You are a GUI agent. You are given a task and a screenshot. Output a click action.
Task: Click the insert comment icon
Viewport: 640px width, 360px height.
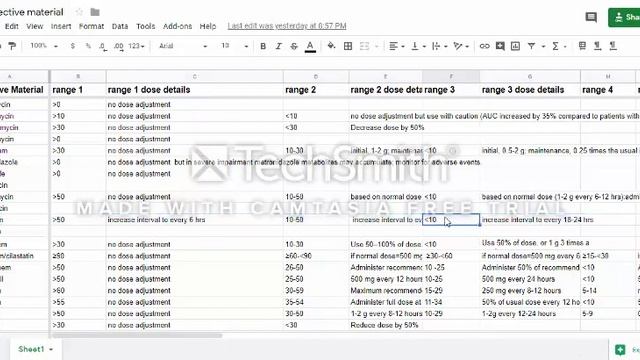point(500,46)
